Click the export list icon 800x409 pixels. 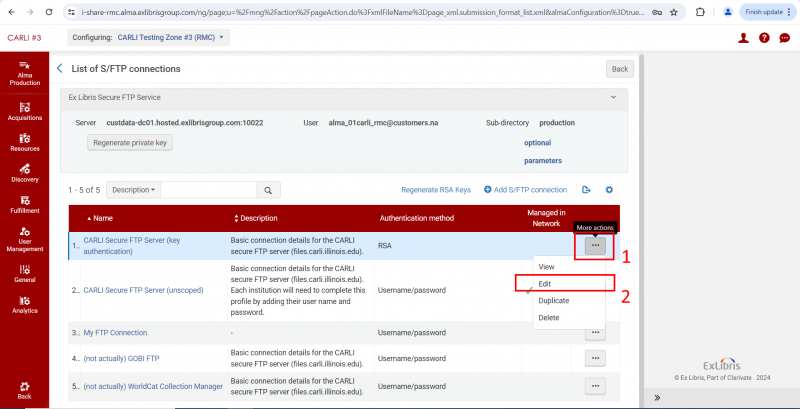point(586,190)
